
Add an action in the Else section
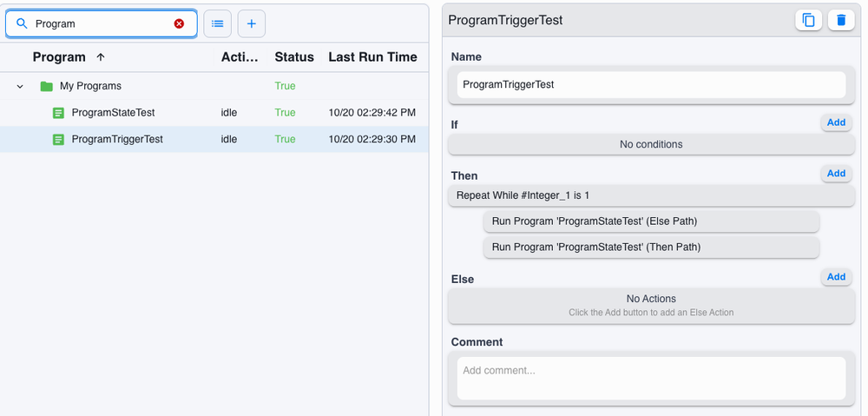(x=836, y=276)
